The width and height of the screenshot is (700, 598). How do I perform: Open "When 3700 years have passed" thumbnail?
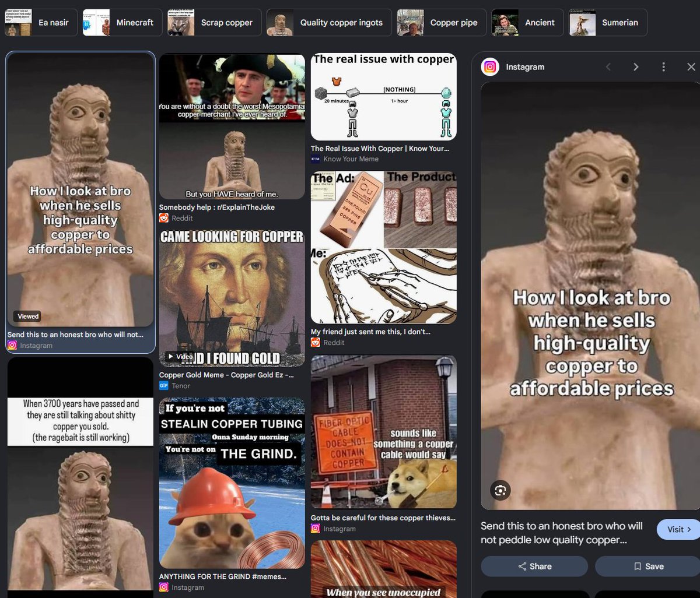pyautogui.click(x=80, y=478)
